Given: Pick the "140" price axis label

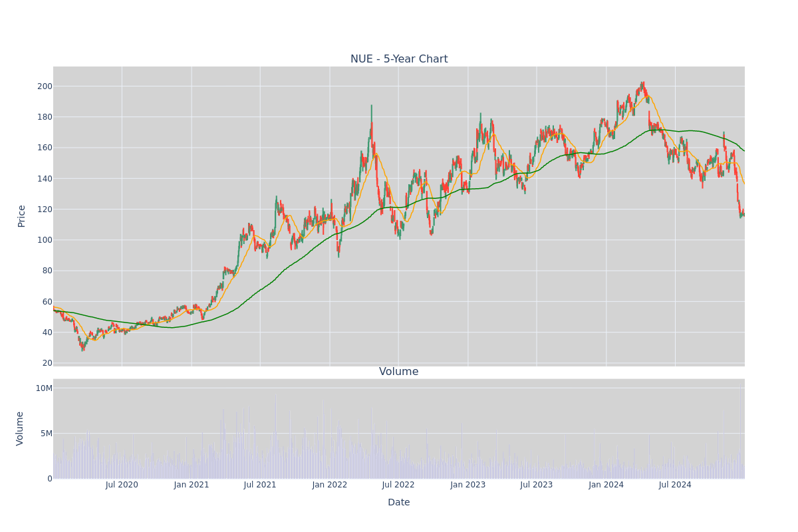Looking at the screenshot, I should click(45, 179).
